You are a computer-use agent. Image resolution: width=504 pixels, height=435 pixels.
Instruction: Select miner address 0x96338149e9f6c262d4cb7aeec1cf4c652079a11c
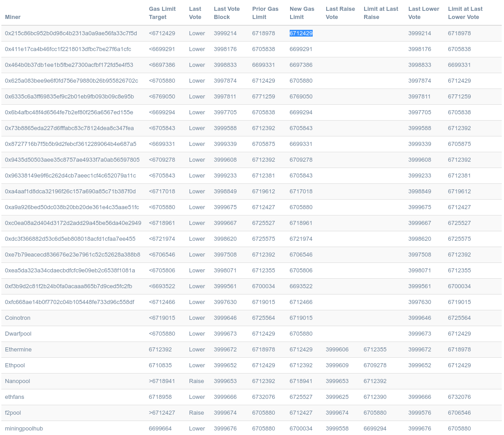click(x=70, y=175)
